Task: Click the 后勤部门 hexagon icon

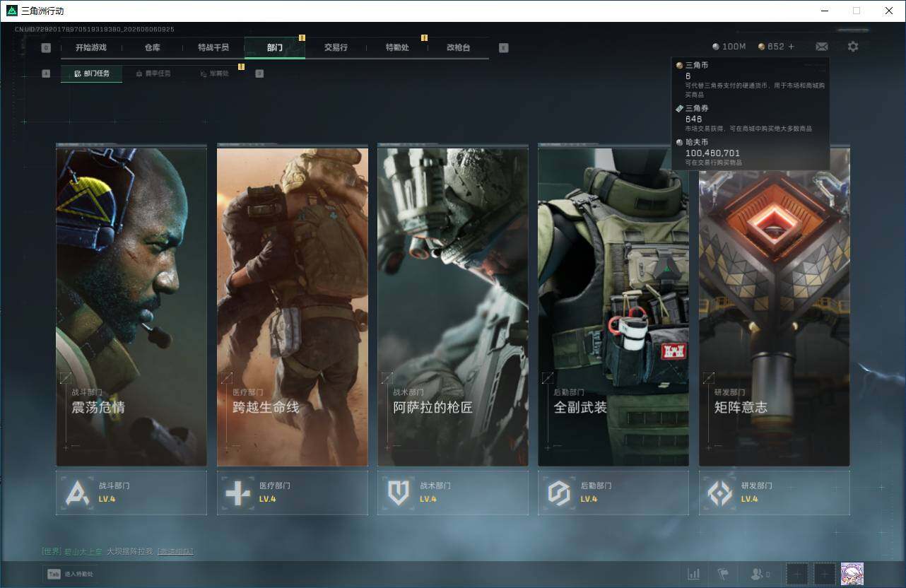Action: pyautogui.click(x=559, y=493)
